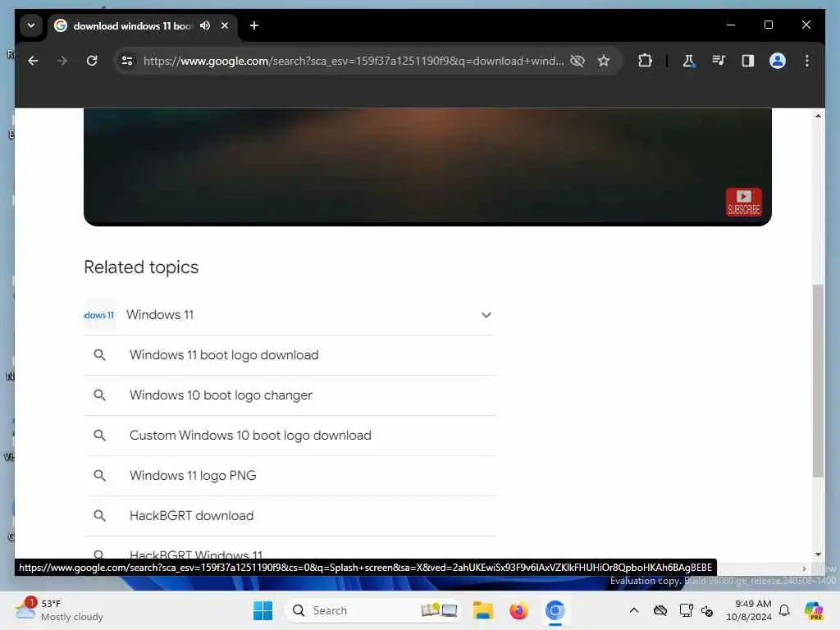The width and height of the screenshot is (840, 630).
Task: Go back to previous page
Action: (x=33, y=61)
